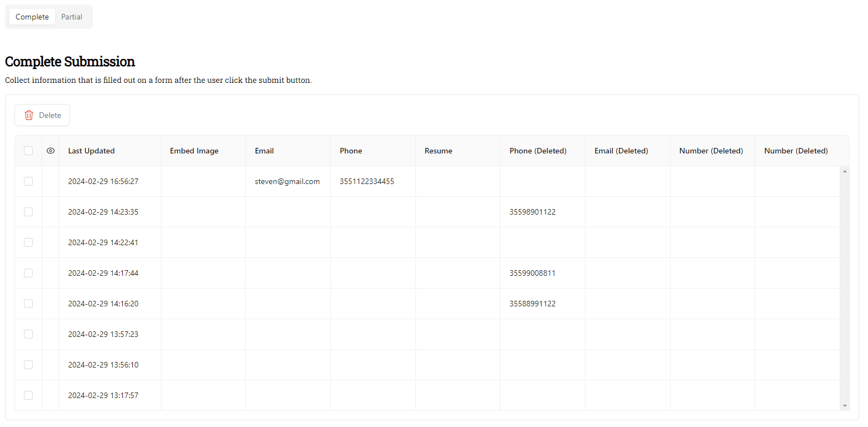Click timestamp 2024-02-29 14:17:44
The height and width of the screenshot is (427, 868).
coord(103,273)
